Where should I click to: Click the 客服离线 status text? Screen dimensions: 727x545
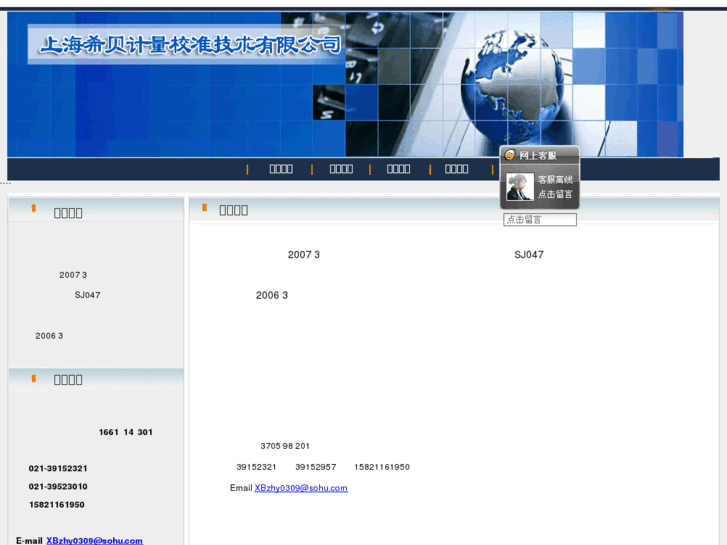(x=555, y=180)
